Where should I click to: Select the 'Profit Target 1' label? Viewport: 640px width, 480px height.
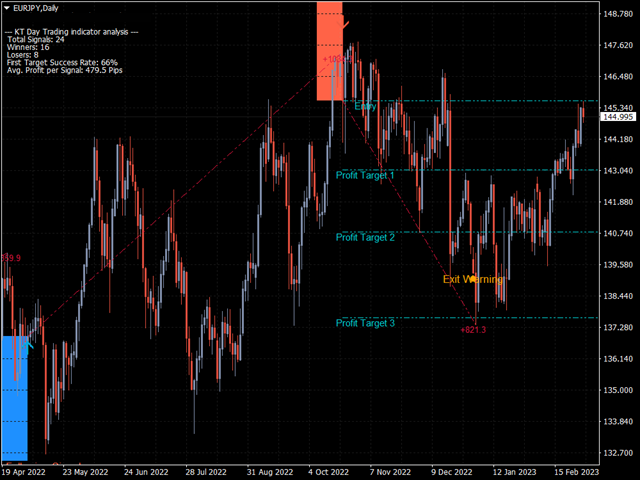pyautogui.click(x=365, y=176)
